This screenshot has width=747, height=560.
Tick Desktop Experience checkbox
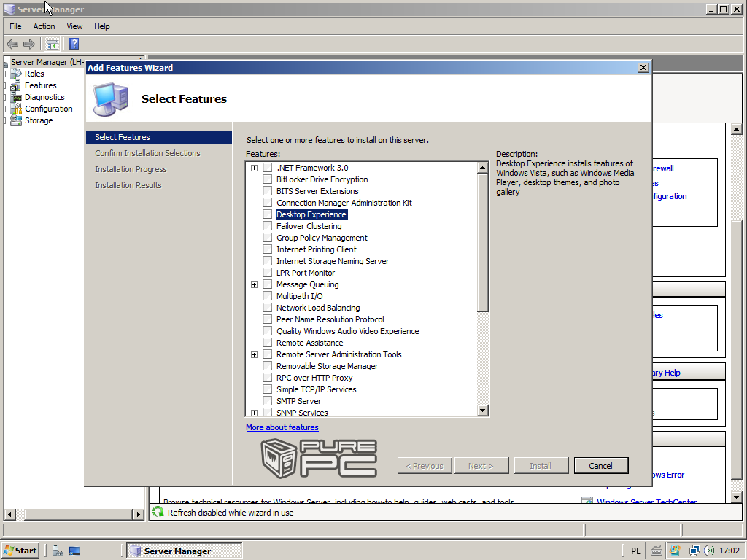tap(268, 214)
